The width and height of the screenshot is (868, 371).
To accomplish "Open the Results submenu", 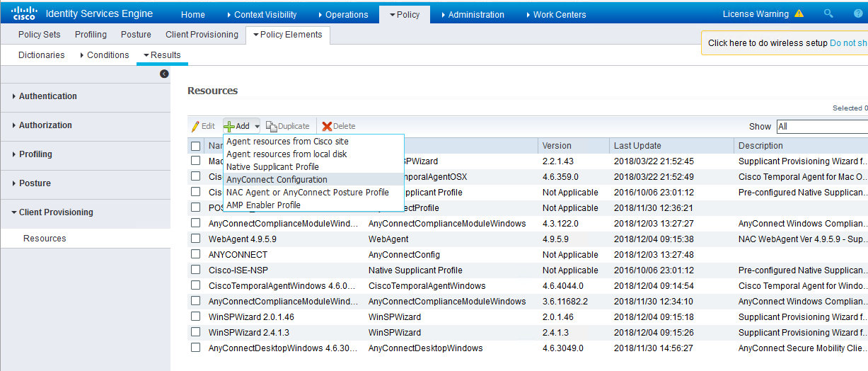I will coord(162,55).
